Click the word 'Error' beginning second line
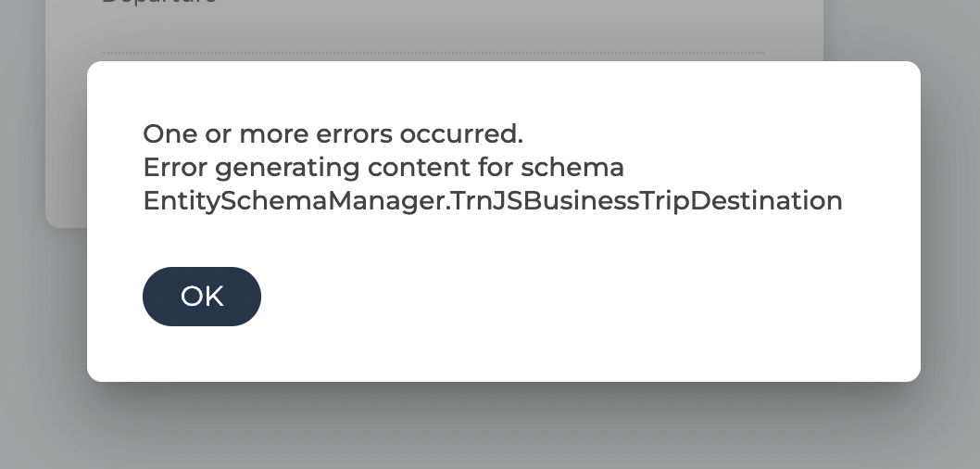The image size is (980, 469). point(176,168)
